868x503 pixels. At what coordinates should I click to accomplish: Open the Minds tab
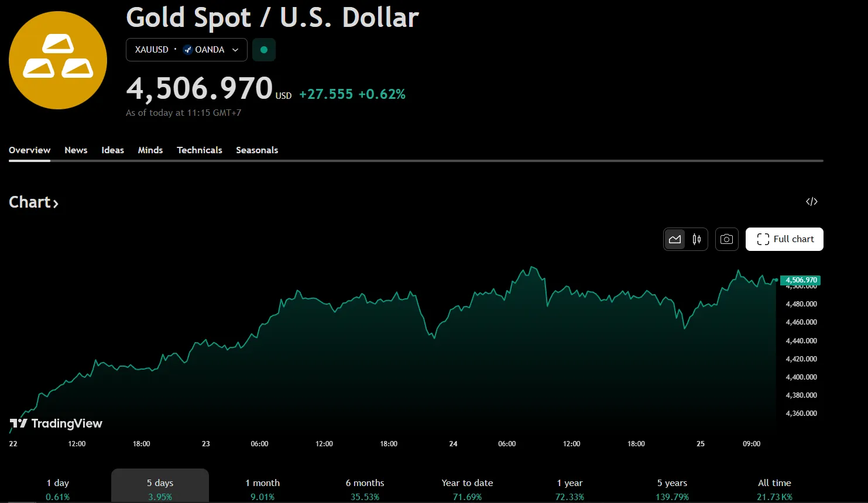(x=150, y=150)
